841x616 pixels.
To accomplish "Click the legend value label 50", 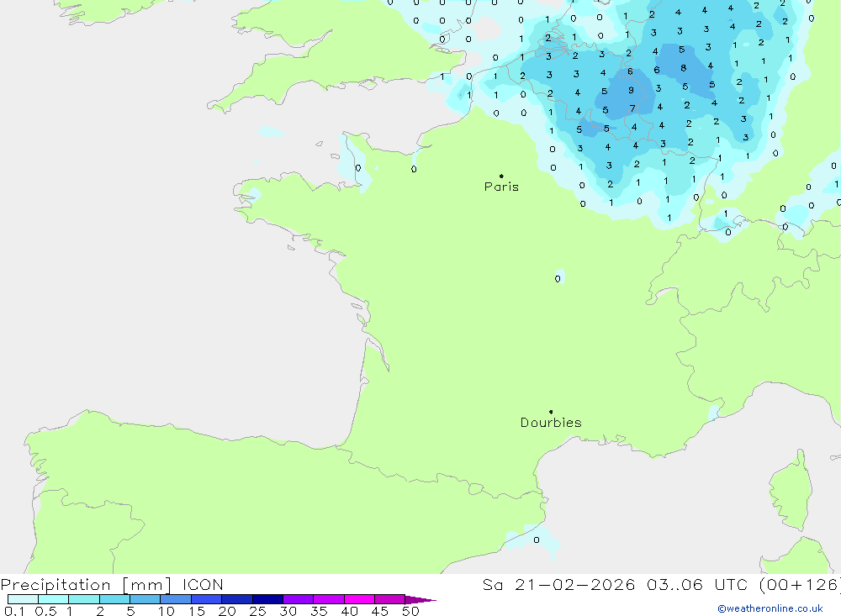I will (410, 611).
